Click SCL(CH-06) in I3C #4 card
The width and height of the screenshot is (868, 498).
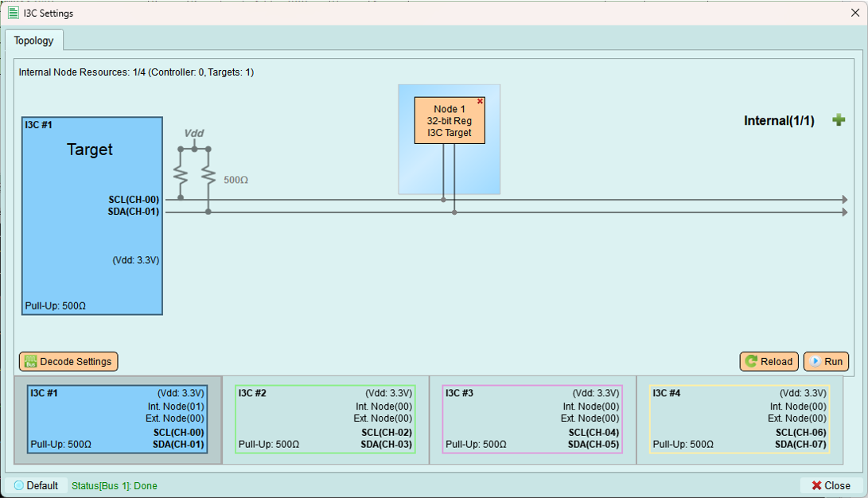[x=800, y=432]
